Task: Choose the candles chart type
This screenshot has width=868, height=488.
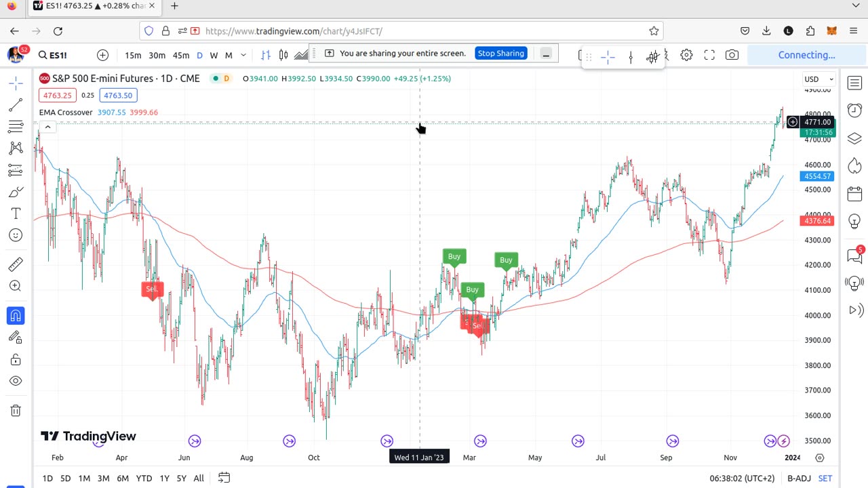Action: pyautogui.click(x=283, y=55)
